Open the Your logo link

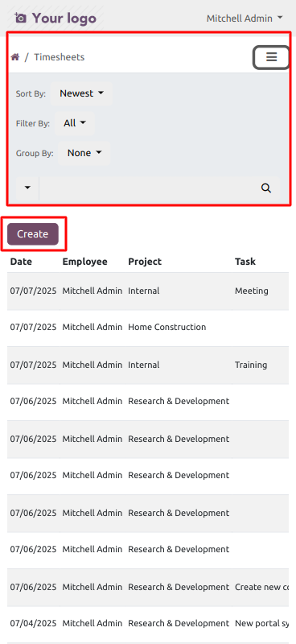[55, 18]
